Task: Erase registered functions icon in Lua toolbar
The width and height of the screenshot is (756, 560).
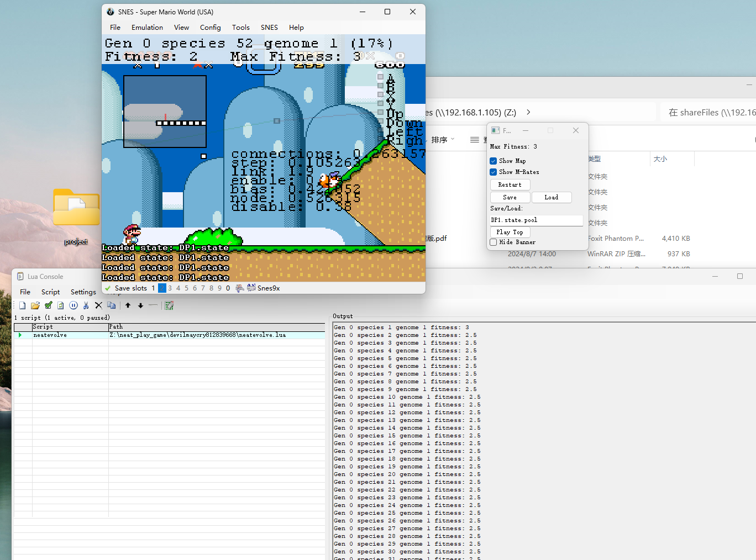Action: pos(169,305)
